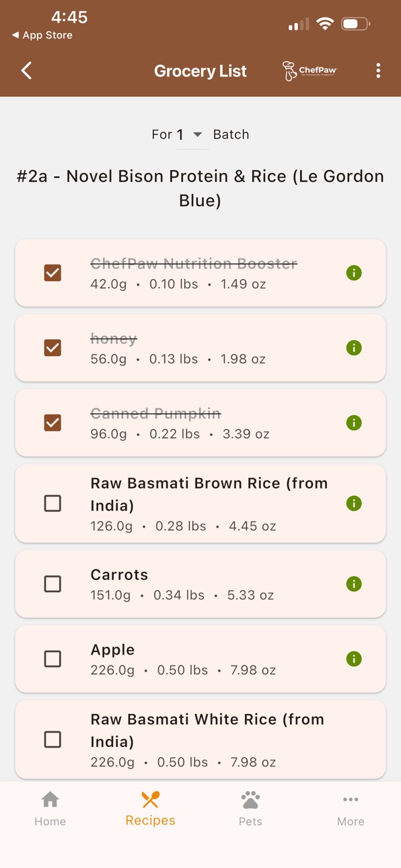View info for Raw Basmati Brown Rice
Viewport: 401px width, 868px height.
click(x=354, y=503)
